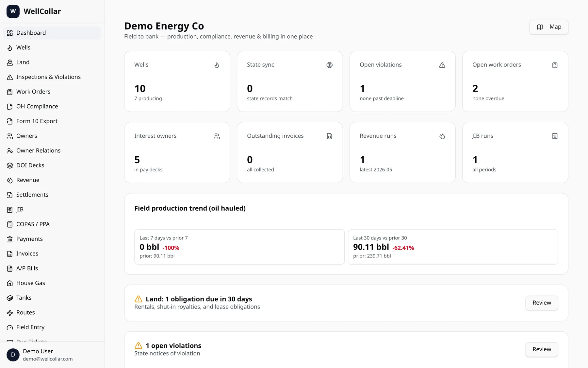The height and width of the screenshot is (368, 588).
Task: Go to Owner Relations in sidebar
Action: click(52, 150)
